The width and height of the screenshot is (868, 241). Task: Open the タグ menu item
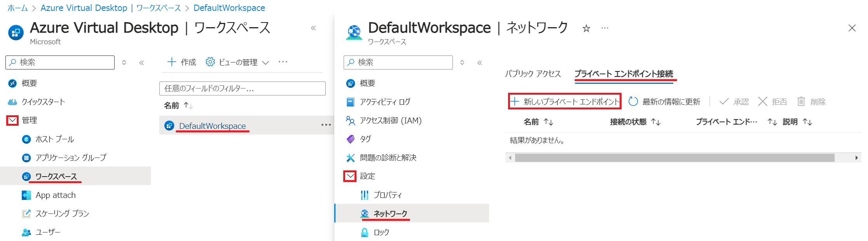[365, 139]
